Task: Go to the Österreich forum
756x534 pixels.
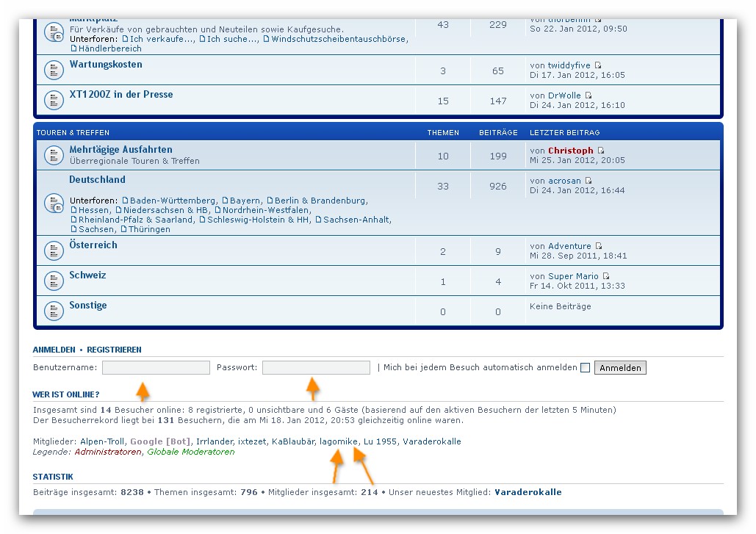Action: (x=93, y=245)
